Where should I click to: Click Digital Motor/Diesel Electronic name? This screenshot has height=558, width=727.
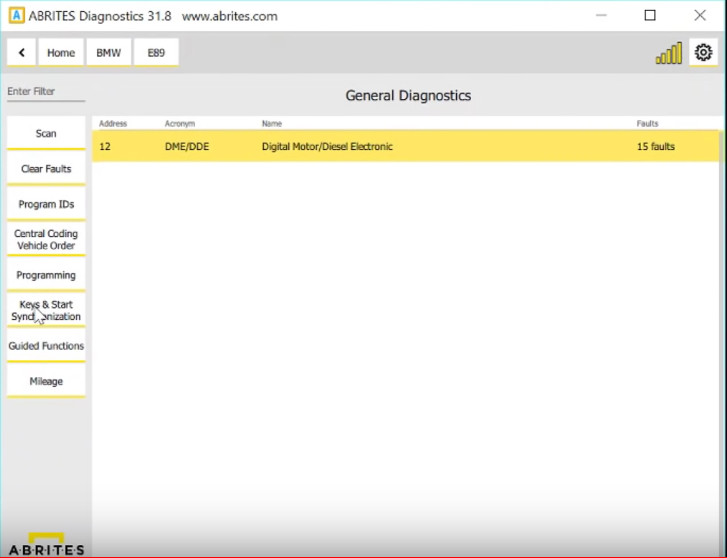point(327,147)
